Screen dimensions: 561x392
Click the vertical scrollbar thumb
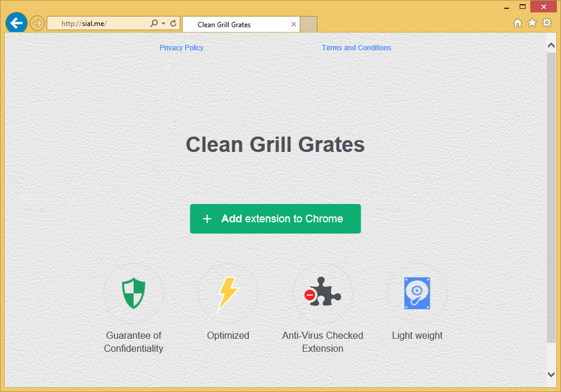point(551,197)
